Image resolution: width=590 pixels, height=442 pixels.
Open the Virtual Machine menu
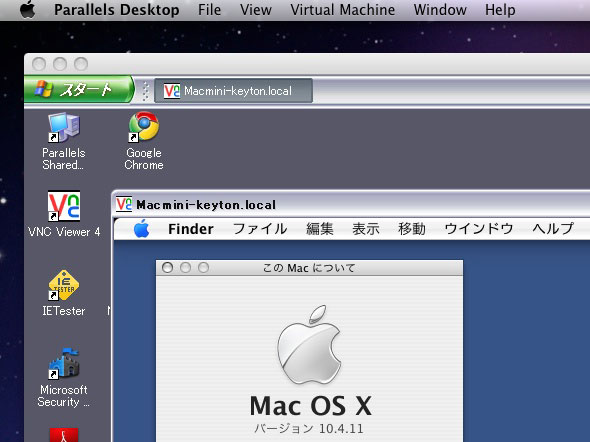342,10
